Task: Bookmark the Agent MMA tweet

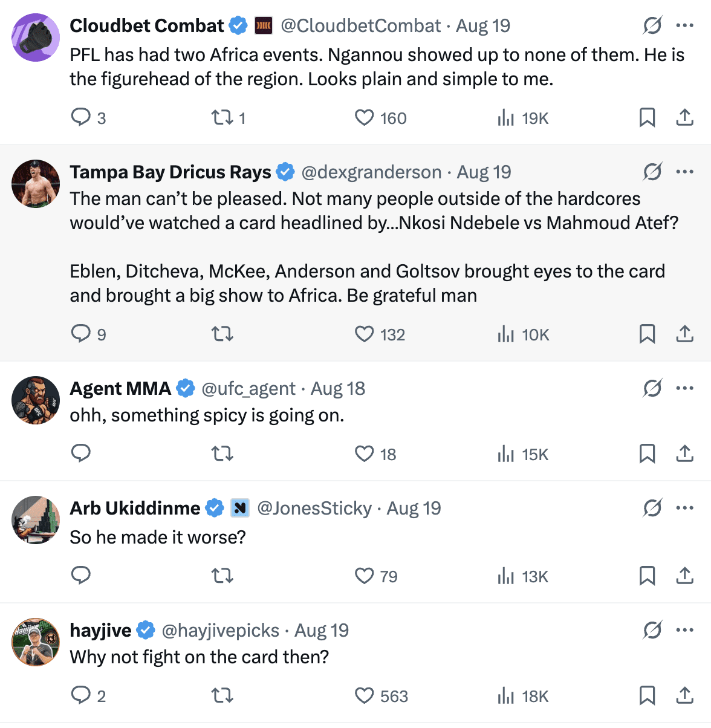Action: [647, 453]
